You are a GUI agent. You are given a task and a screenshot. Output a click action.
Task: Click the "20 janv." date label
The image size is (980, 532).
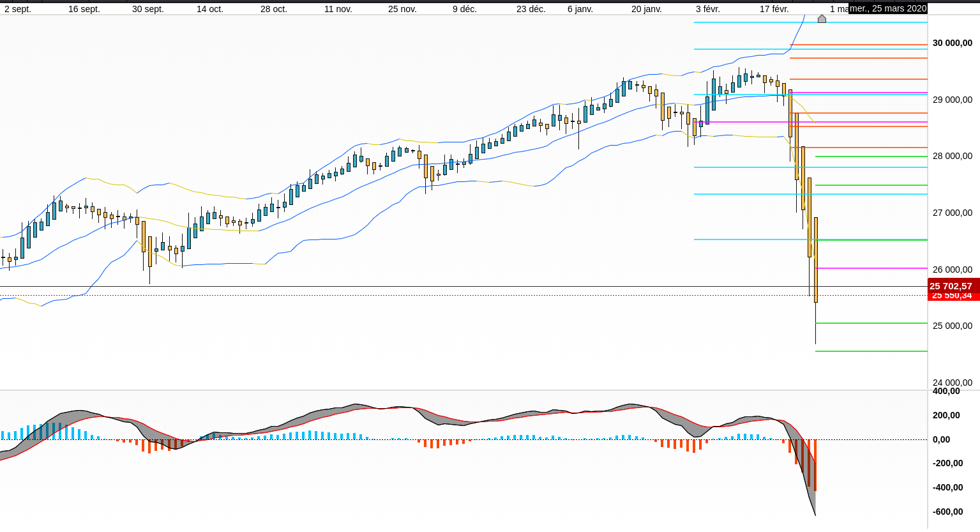pos(647,9)
